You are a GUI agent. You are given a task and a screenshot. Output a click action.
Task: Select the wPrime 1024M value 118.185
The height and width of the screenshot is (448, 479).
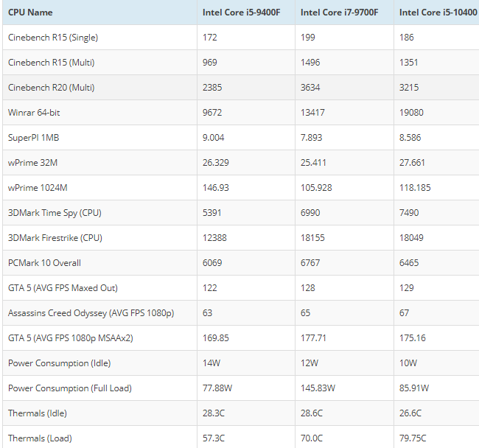[x=415, y=188]
